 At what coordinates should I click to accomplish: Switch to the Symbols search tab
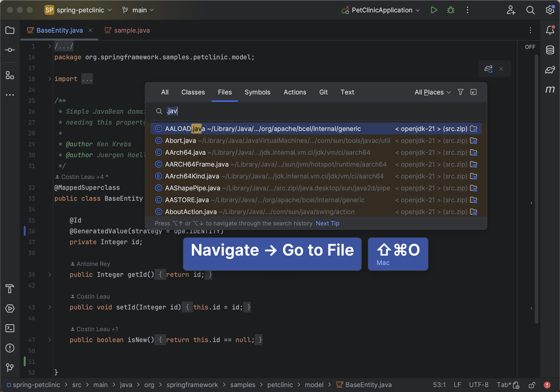click(258, 92)
